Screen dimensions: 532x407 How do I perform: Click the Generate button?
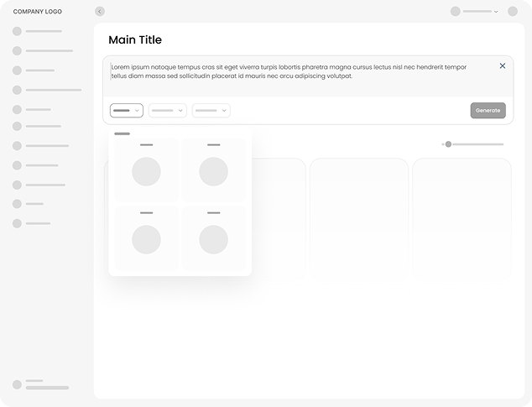488,110
